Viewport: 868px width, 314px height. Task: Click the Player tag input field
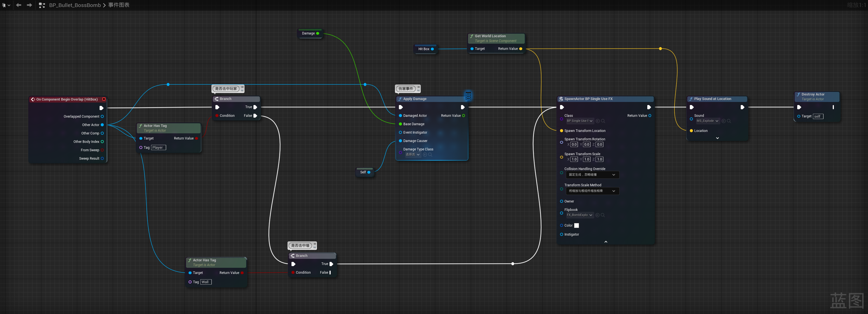pyautogui.click(x=158, y=148)
